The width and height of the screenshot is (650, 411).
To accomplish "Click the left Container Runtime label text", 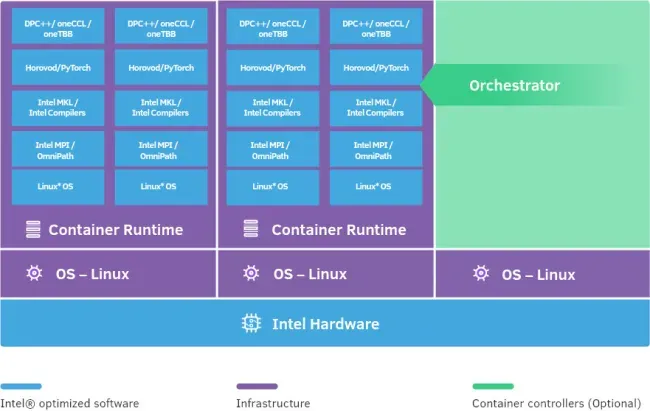I will [x=116, y=230].
